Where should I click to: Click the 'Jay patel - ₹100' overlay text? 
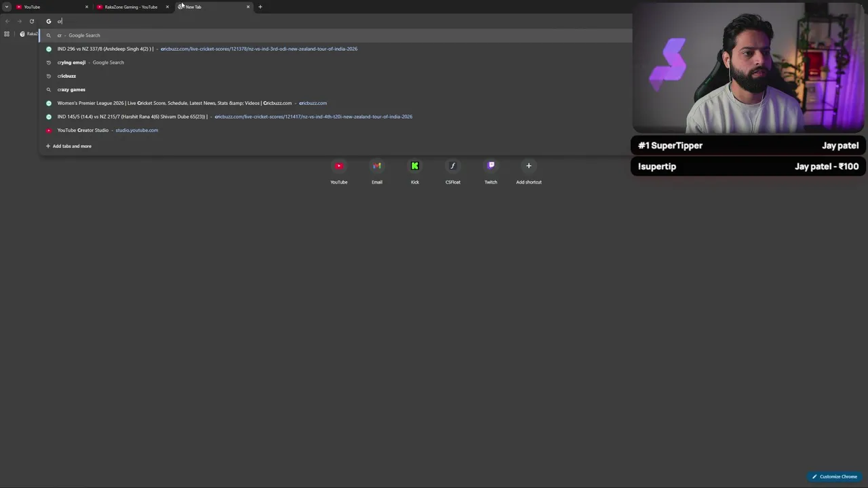tap(826, 166)
